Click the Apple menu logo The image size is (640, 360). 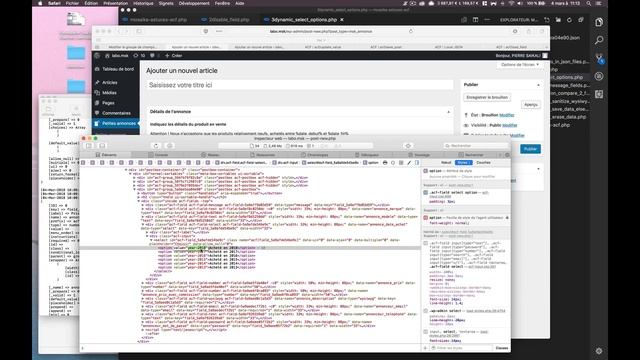pos(40,3)
